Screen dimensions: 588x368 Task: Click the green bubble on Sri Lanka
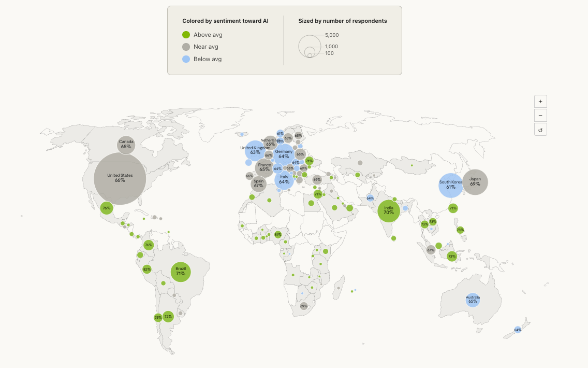[393, 238]
